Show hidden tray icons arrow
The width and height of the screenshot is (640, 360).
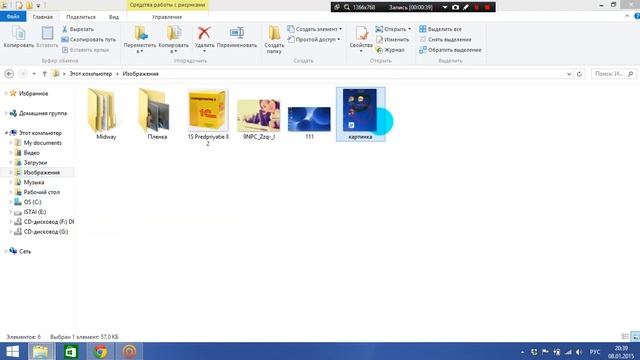(x=522, y=352)
